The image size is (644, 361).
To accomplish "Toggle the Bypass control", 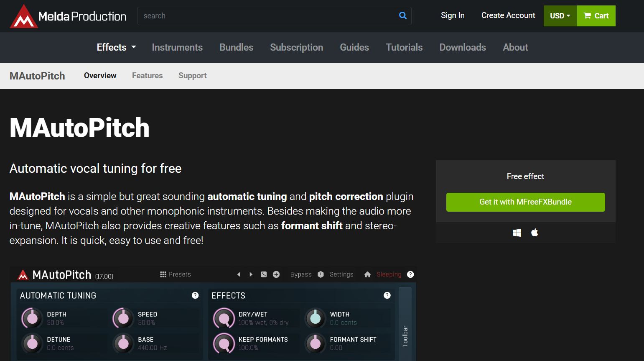I will [x=301, y=274].
